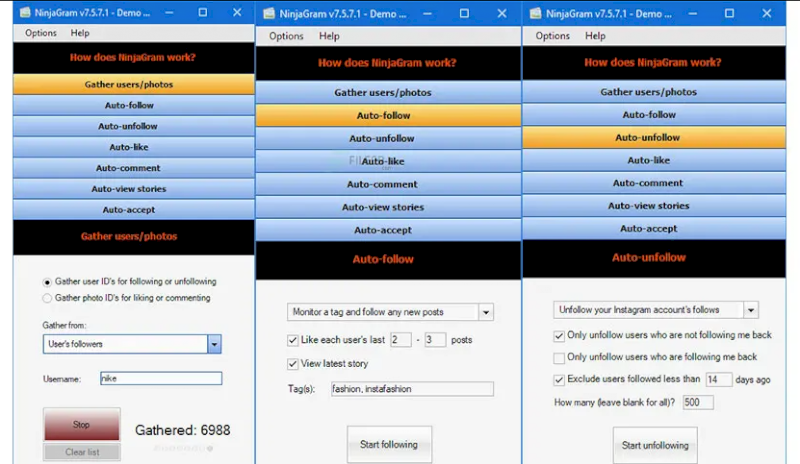
Task: Click 'How does NinjaGram work?' in middle window
Action: point(387,63)
